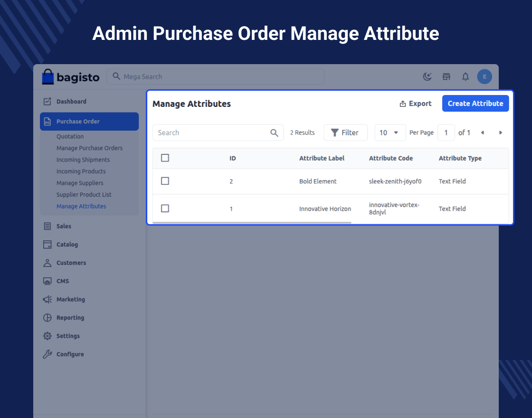Select the Bold Element row checkbox

165,181
